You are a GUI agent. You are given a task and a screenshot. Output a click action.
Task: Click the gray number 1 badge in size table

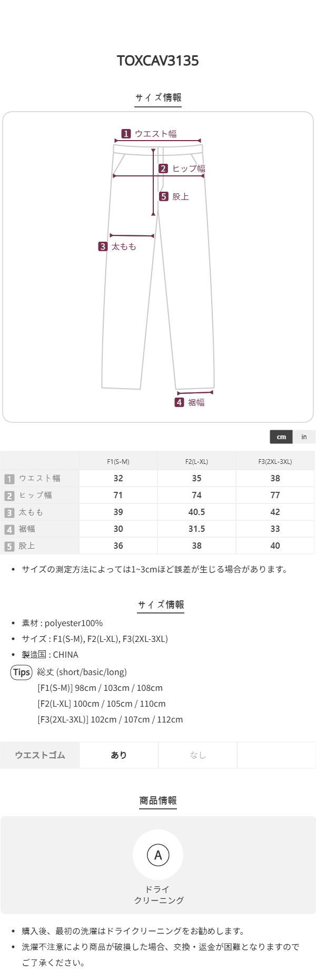[9, 479]
